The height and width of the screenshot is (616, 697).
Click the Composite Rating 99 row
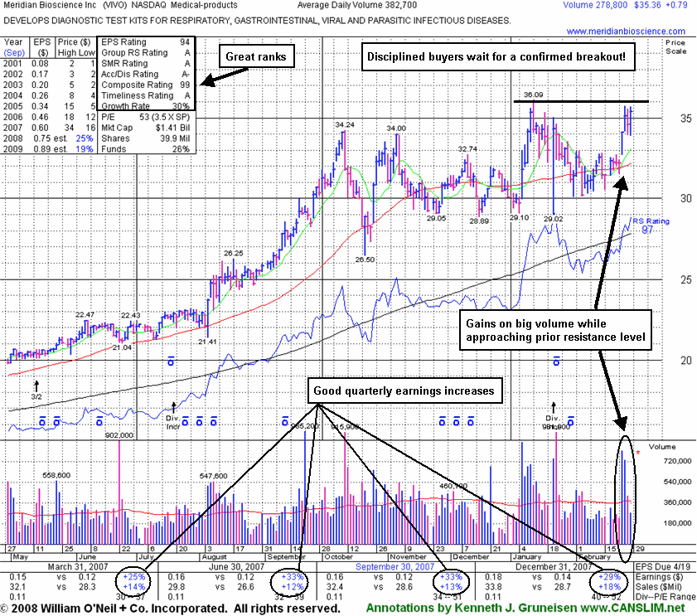[145, 85]
